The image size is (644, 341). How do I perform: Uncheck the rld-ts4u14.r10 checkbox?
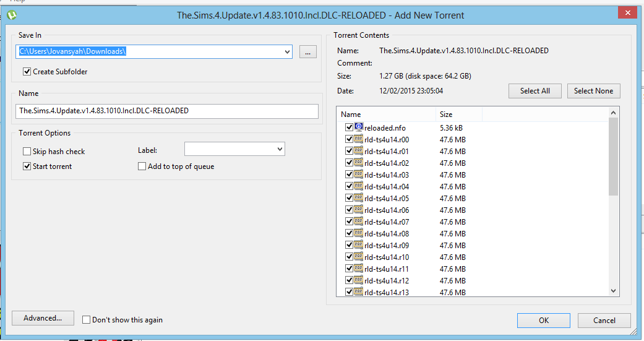click(x=349, y=257)
